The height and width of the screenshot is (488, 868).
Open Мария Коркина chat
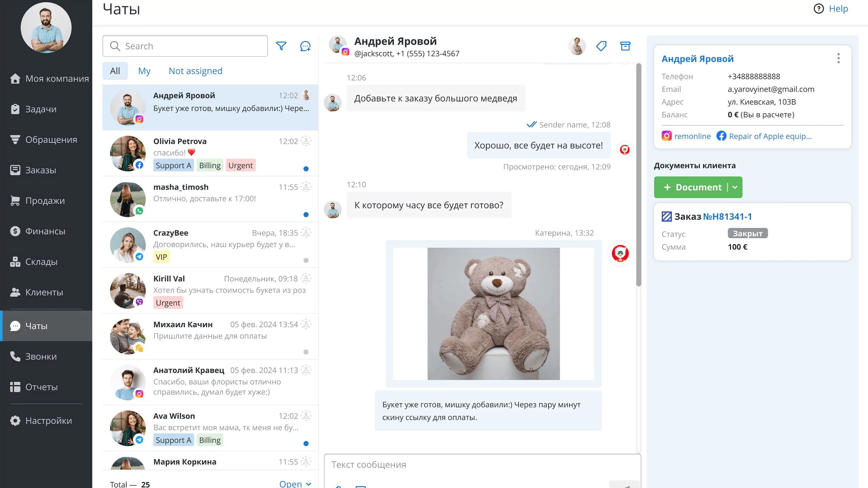pyautogui.click(x=210, y=461)
